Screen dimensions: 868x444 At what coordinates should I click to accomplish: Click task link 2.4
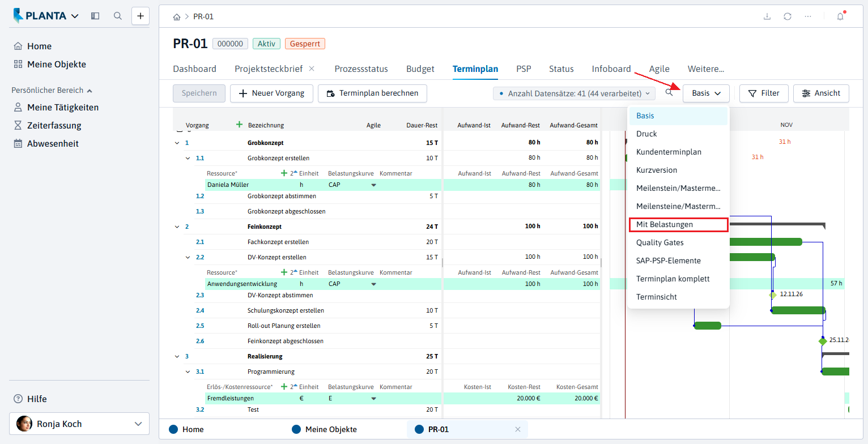[x=200, y=310]
